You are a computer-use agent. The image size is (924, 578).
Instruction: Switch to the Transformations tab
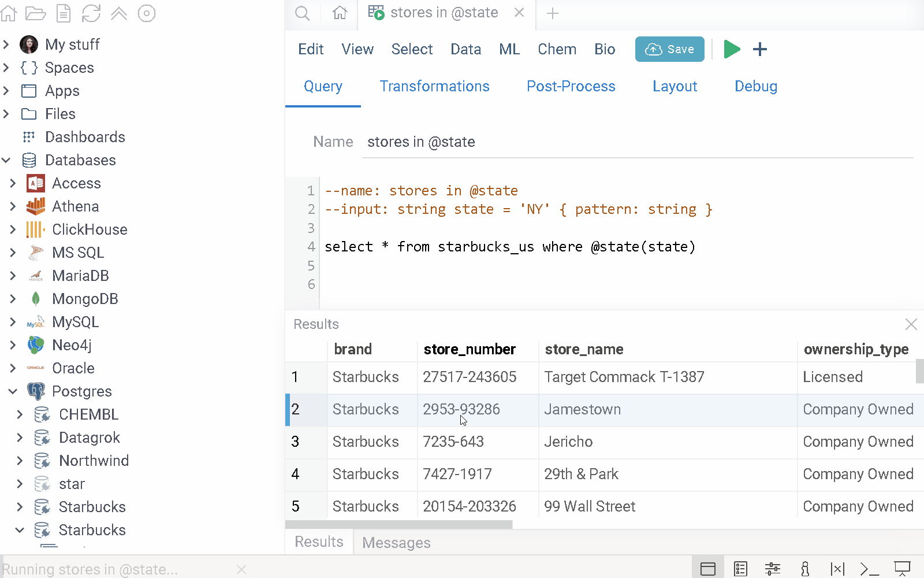click(434, 86)
